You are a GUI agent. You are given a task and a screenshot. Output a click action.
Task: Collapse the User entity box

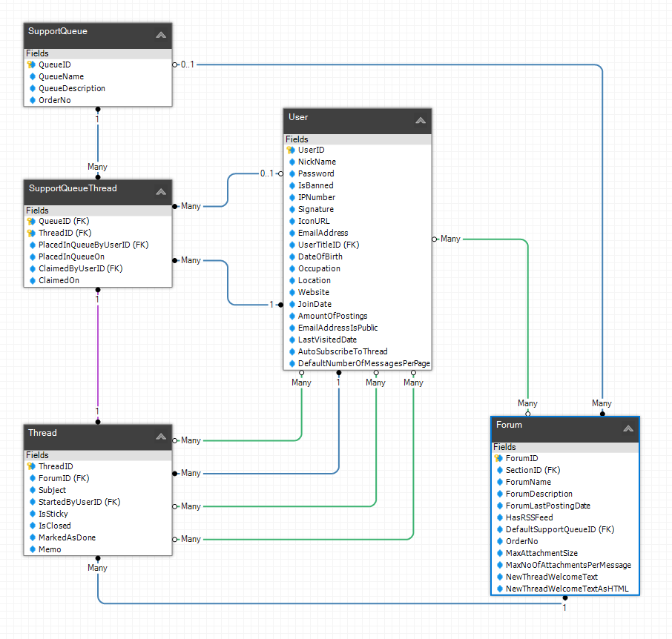421,121
